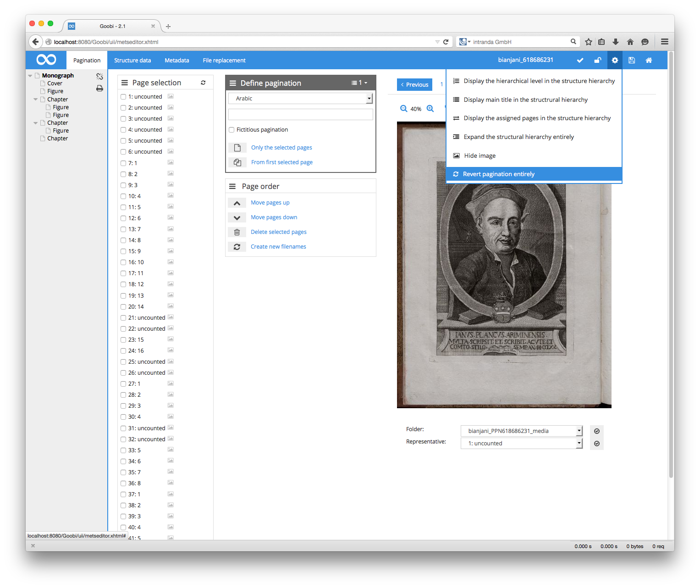Open the Folder dropdown

[x=521, y=431]
